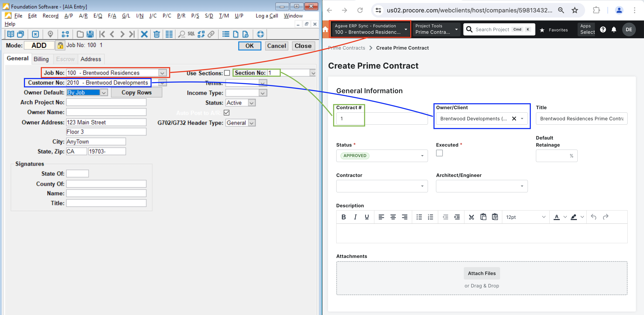Screen dimensions: 644x315
Task: Jump to the last record
Action: point(132,34)
